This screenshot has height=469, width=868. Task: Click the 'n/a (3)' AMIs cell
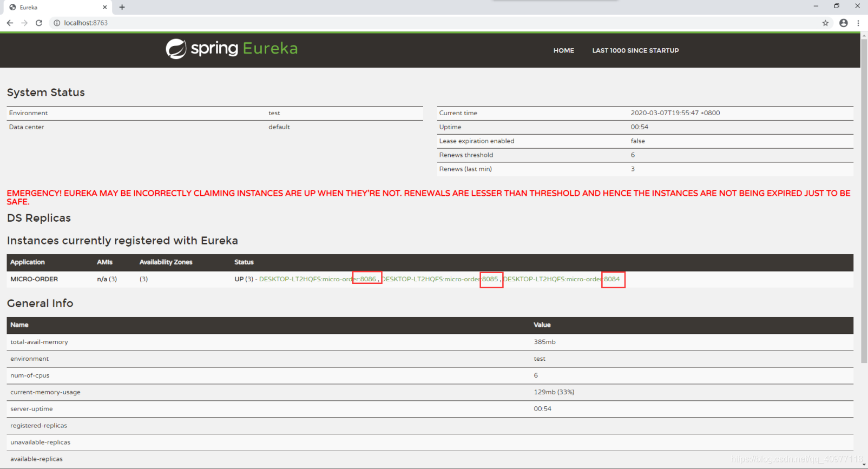coord(107,279)
